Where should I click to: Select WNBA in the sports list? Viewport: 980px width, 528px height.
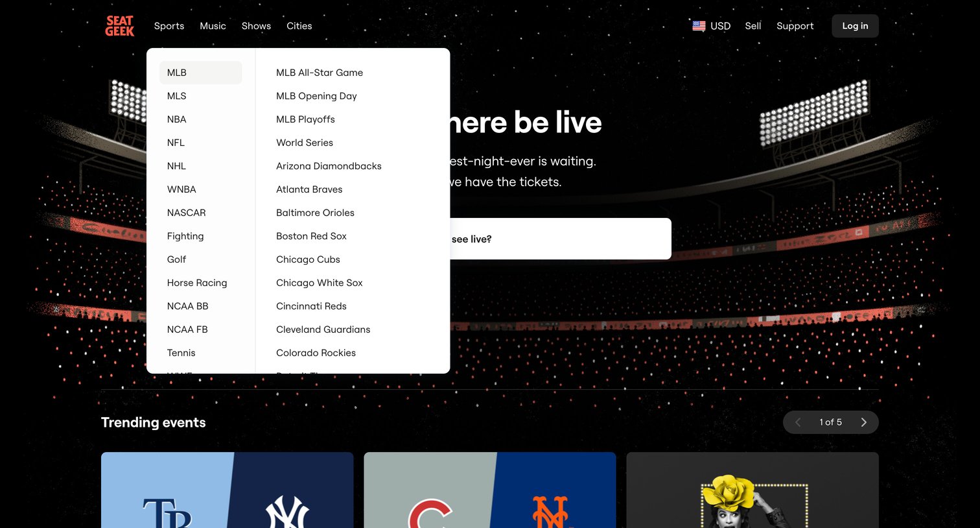(201, 189)
